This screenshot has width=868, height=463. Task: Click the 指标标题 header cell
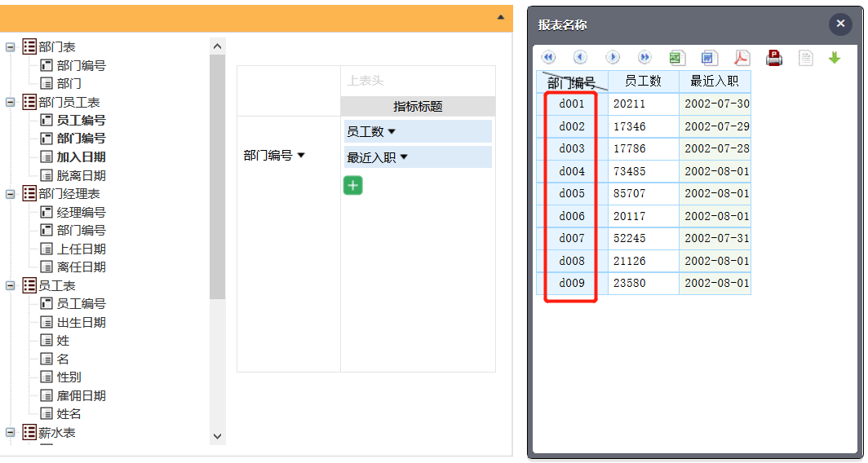(418, 106)
